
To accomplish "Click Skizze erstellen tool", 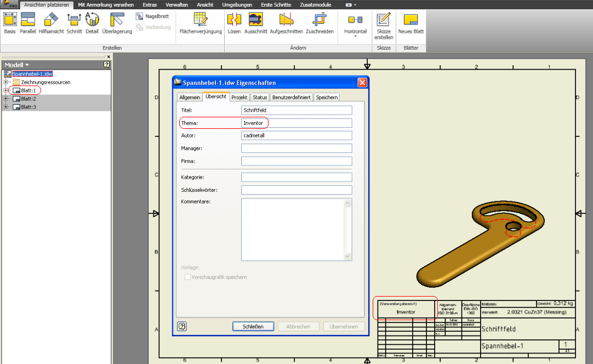I will 384,26.
